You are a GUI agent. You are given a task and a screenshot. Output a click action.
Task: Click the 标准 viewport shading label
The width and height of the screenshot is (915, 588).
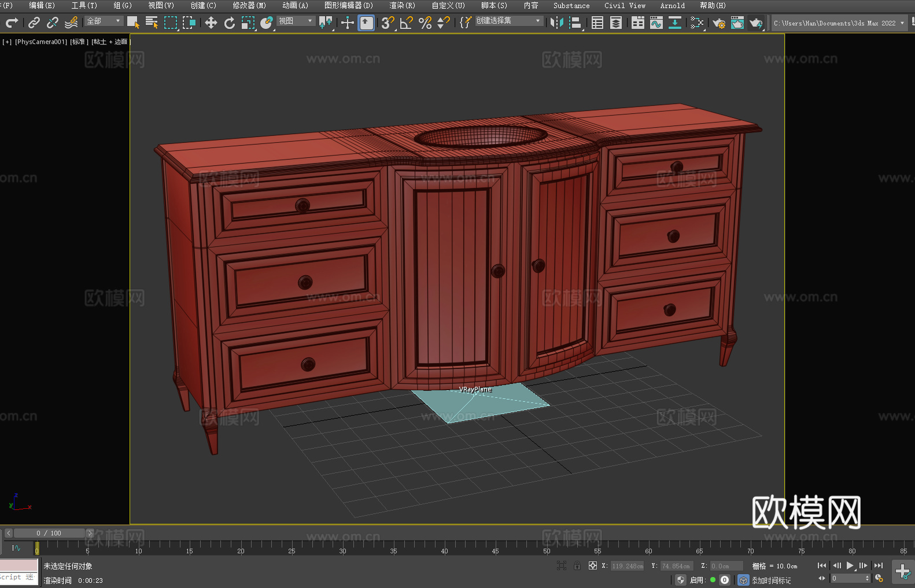coord(79,42)
